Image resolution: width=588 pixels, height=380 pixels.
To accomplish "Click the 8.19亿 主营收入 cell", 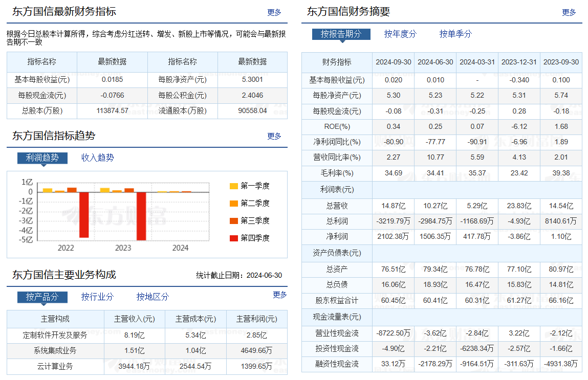I will 134,335.
